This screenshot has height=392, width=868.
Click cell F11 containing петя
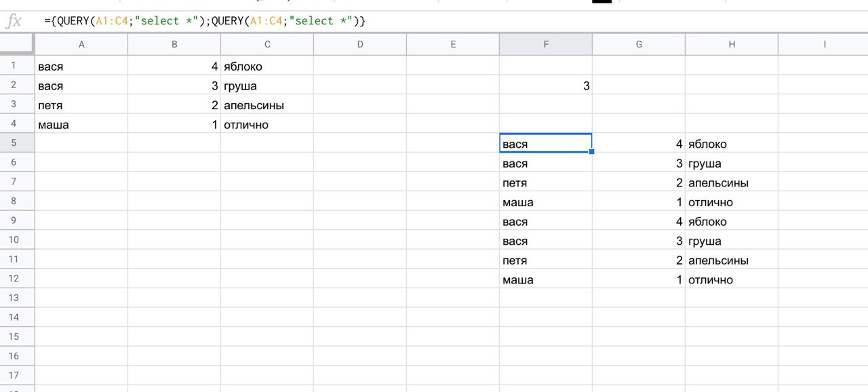tap(546, 260)
